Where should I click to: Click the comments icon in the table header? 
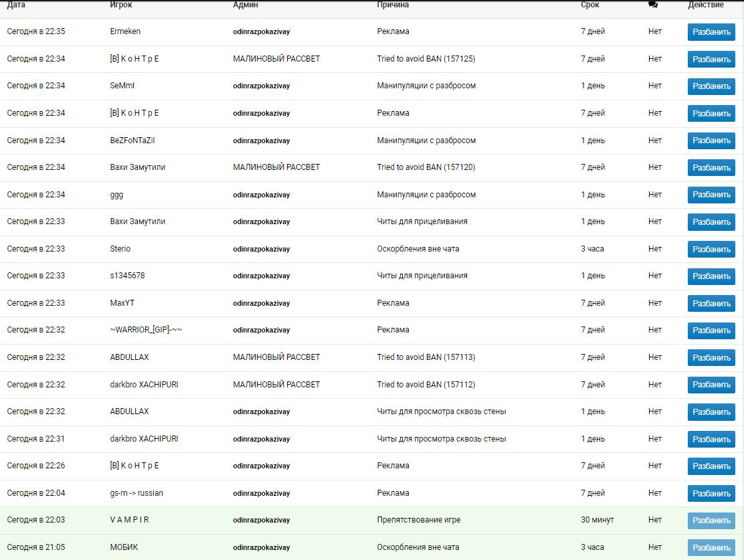tap(653, 5)
